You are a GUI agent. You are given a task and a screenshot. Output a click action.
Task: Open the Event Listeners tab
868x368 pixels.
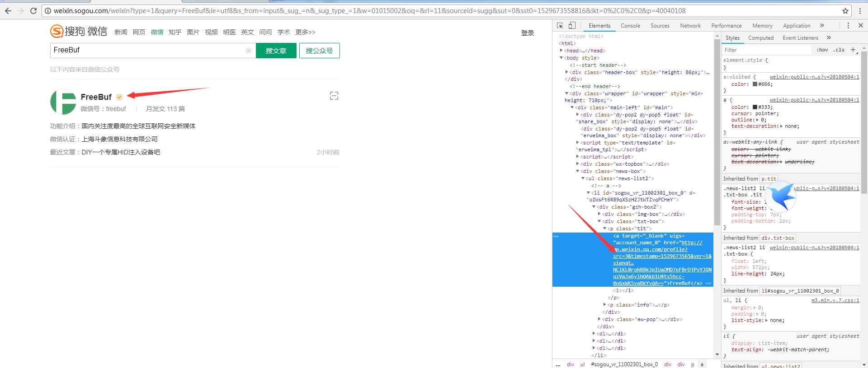(x=801, y=38)
